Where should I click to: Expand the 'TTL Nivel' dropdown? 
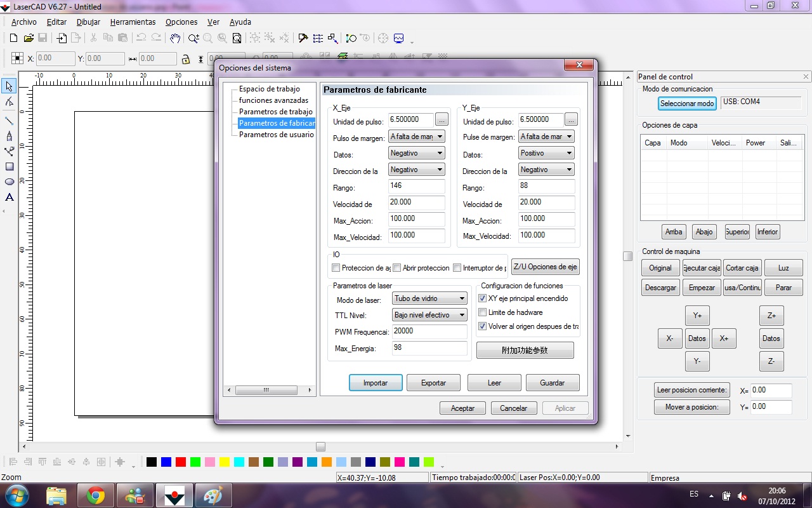(x=429, y=315)
